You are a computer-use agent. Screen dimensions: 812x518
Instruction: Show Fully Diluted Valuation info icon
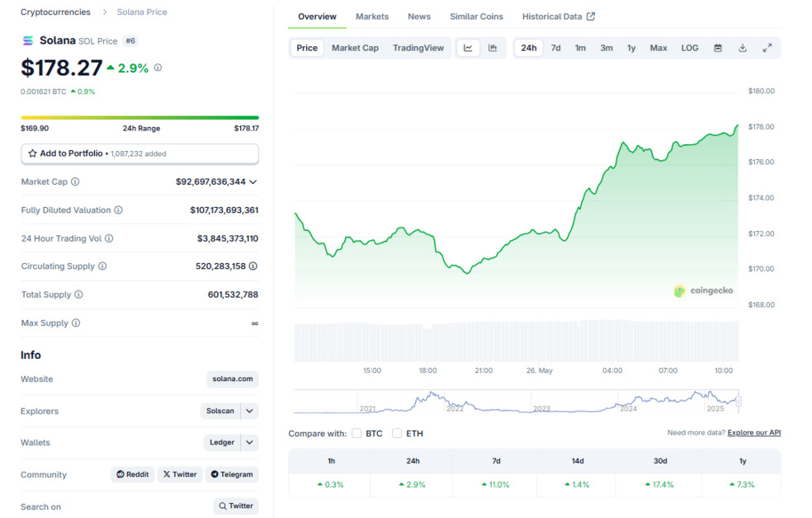118,210
